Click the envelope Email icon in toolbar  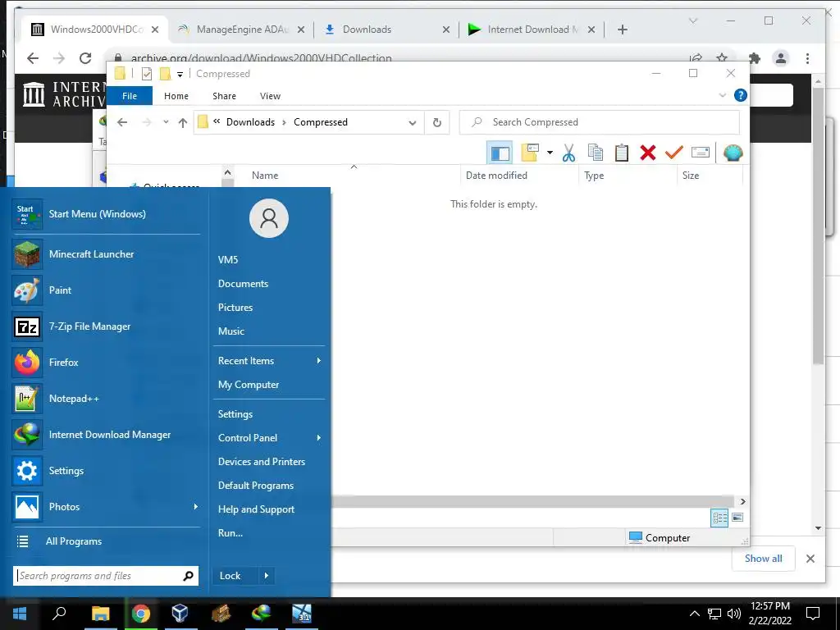pos(701,153)
